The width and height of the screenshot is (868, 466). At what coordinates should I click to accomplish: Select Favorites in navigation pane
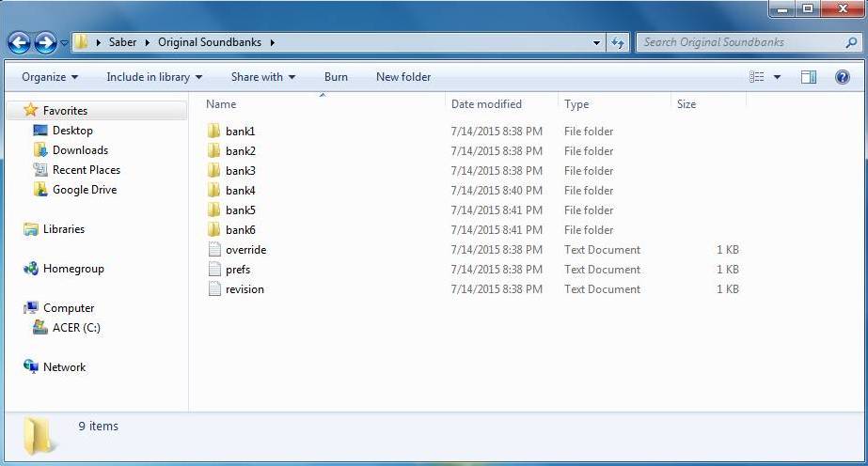click(65, 111)
